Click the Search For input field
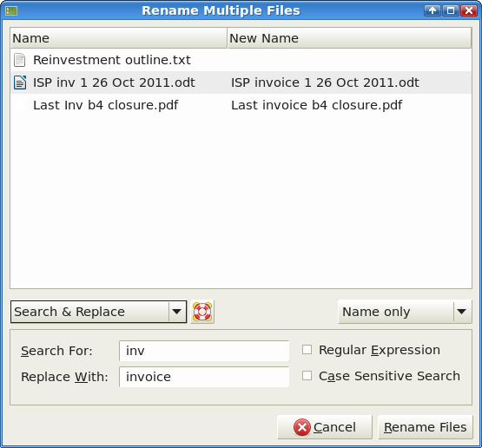Image resolution: width=482 pixels, height=448 pixels. [x=204, y=351]
